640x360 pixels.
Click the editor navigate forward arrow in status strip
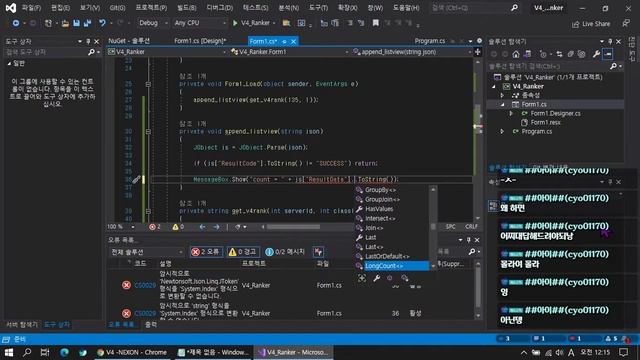(x=216, y=227)
